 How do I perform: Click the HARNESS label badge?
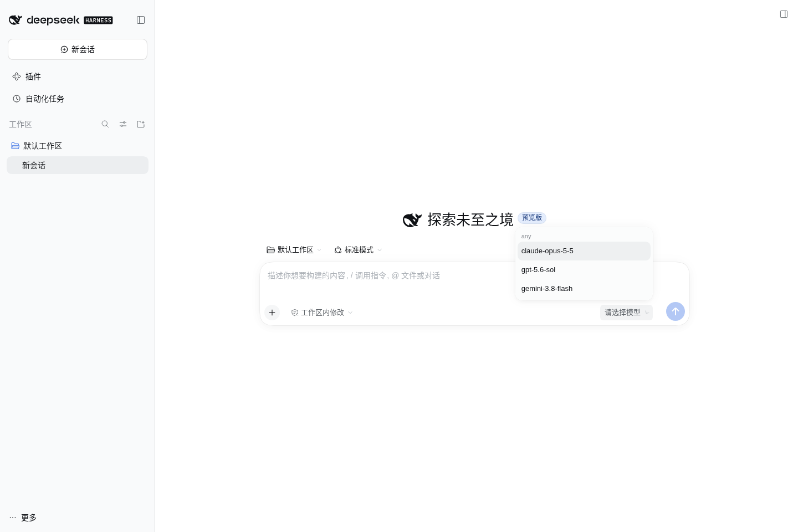click(x=98, y=21)
